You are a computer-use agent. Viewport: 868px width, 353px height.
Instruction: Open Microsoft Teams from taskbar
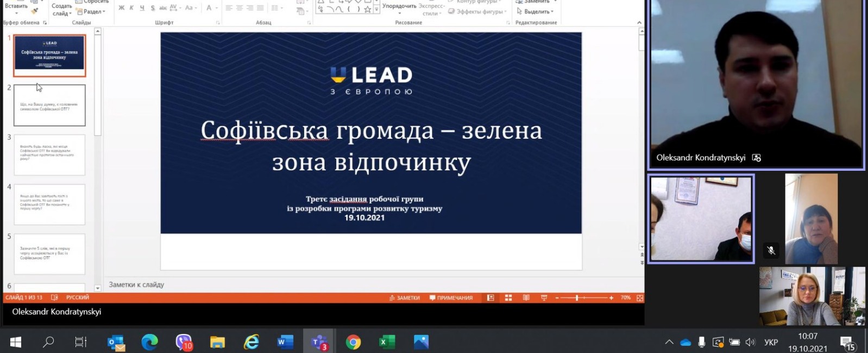[x=319, y=342]
